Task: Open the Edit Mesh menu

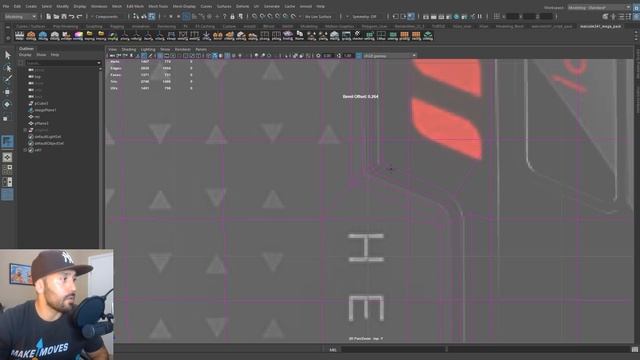Action: point(135,7)
